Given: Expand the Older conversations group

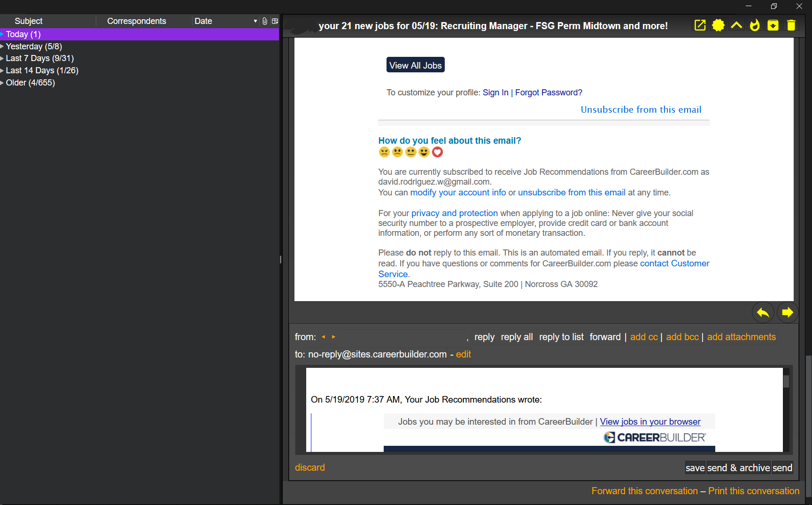Looking at the screenshot, I should click(30, 82).
